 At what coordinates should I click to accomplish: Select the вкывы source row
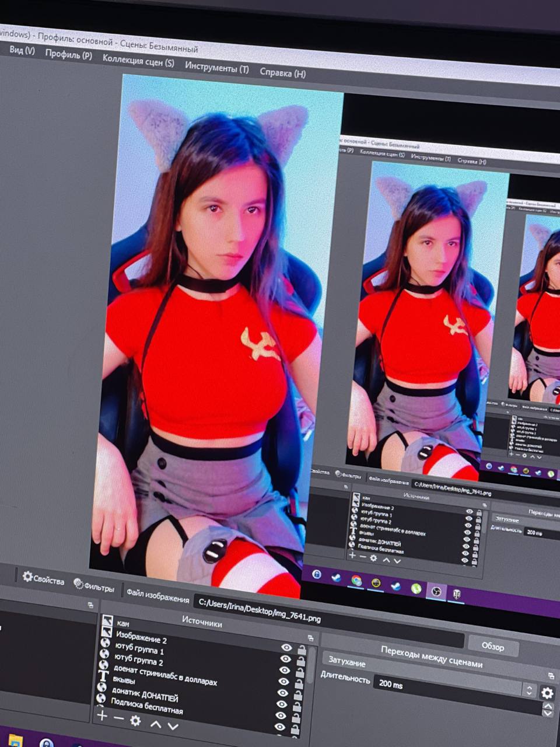[198, 690]
